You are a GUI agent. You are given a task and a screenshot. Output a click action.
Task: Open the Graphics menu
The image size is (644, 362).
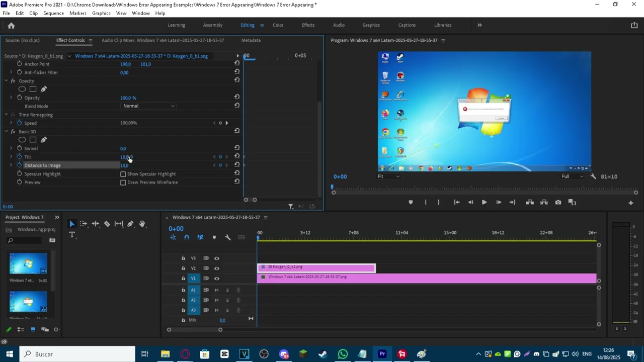pos(101,13)
